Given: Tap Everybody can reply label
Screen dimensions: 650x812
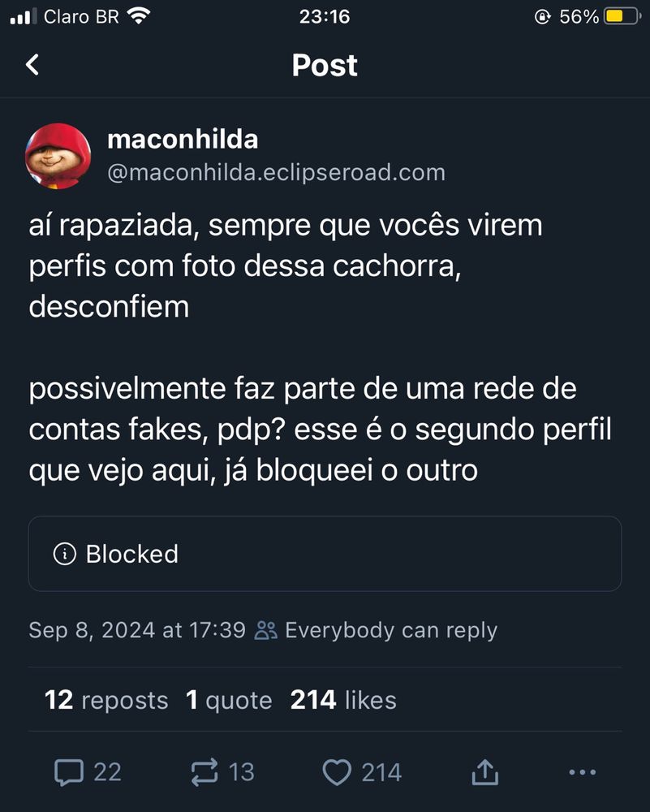Looking at the screenshot, I should (x=390, y=630).
